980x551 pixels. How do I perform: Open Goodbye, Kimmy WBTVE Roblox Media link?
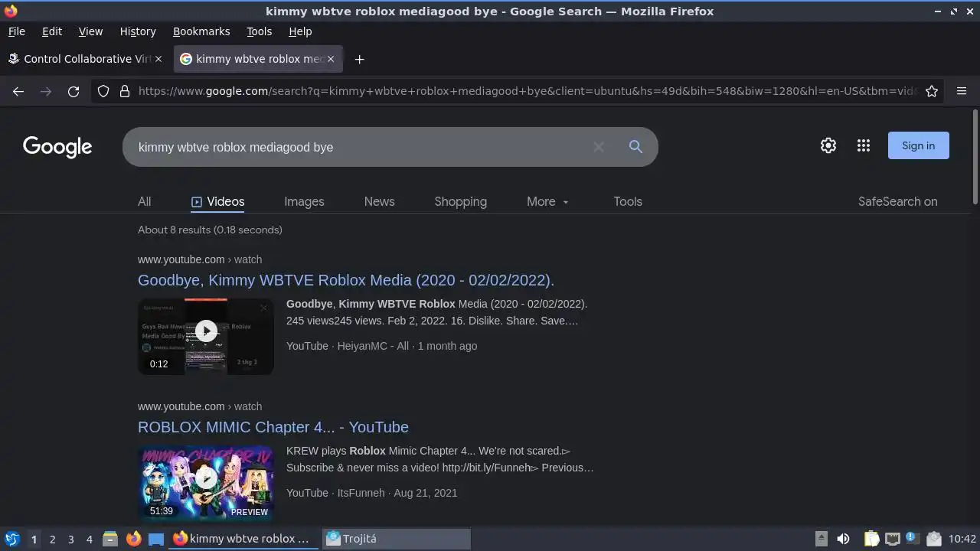(346, 280)
